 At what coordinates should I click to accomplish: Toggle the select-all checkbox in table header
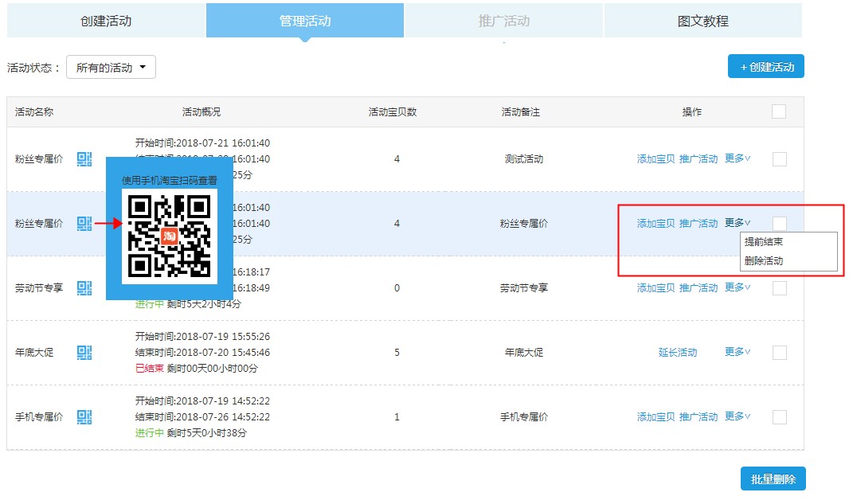779,111
